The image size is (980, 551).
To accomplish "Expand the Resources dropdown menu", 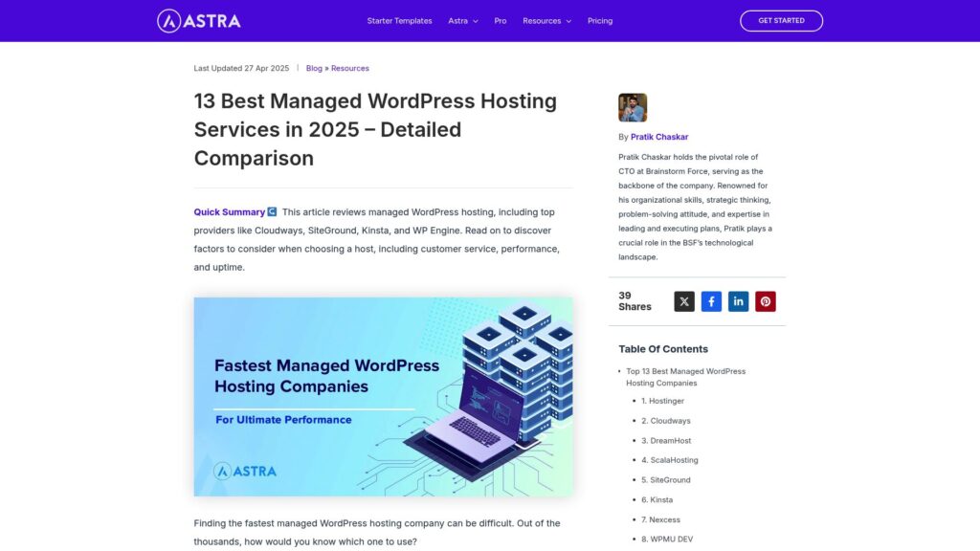I will pyautogui.click(x=546, y=21).
